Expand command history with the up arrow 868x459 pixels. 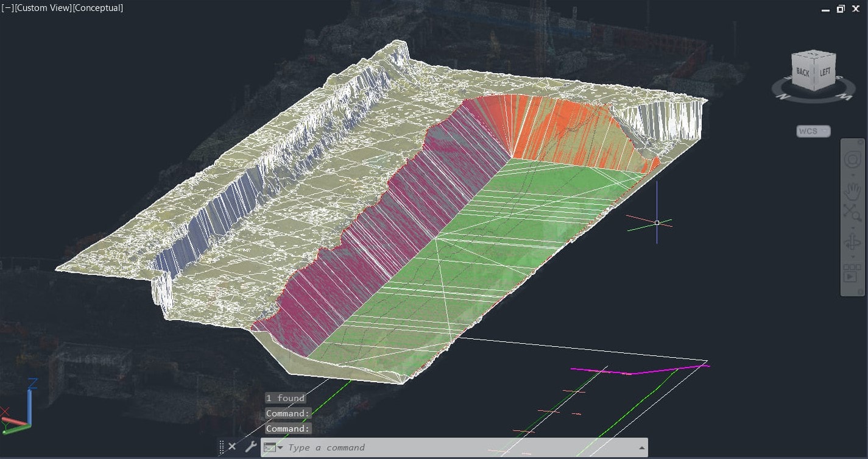pyautogui.click(x=641, y=447)
